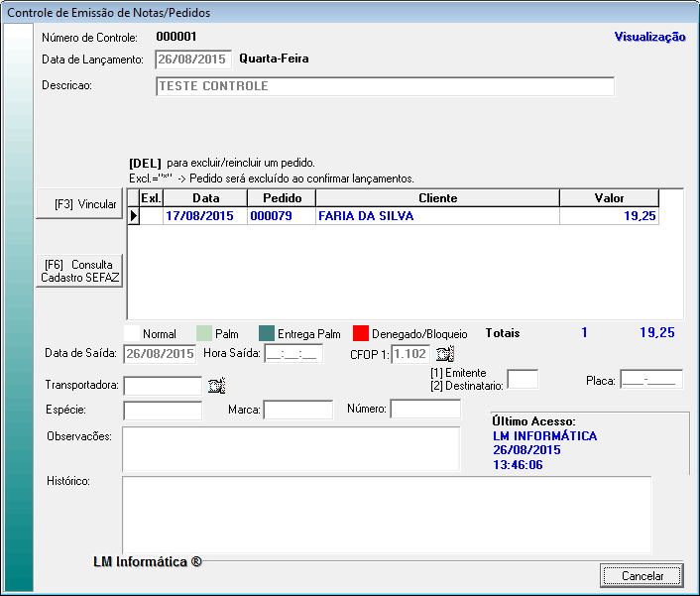The height and width of the screenshot is (596, 700).
Task: Select the FARIA DA SILVA client cell
Action: [x=436, y=216]
